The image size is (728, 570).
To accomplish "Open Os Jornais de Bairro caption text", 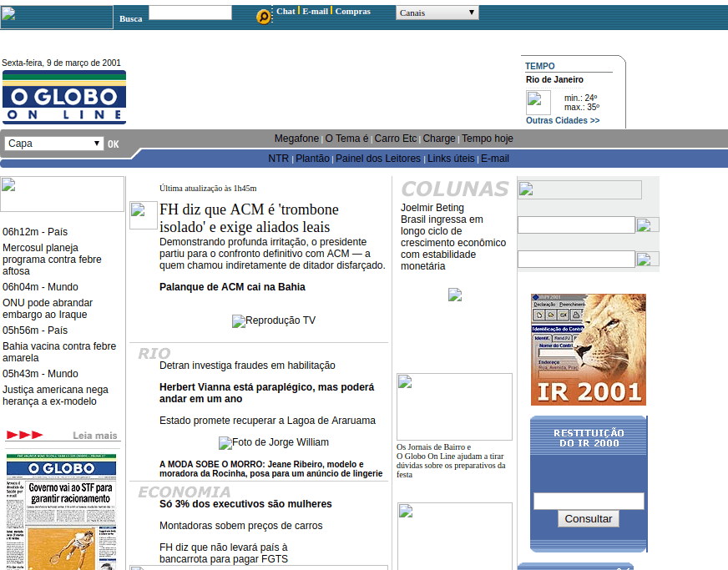I will (x=451, y=461).
